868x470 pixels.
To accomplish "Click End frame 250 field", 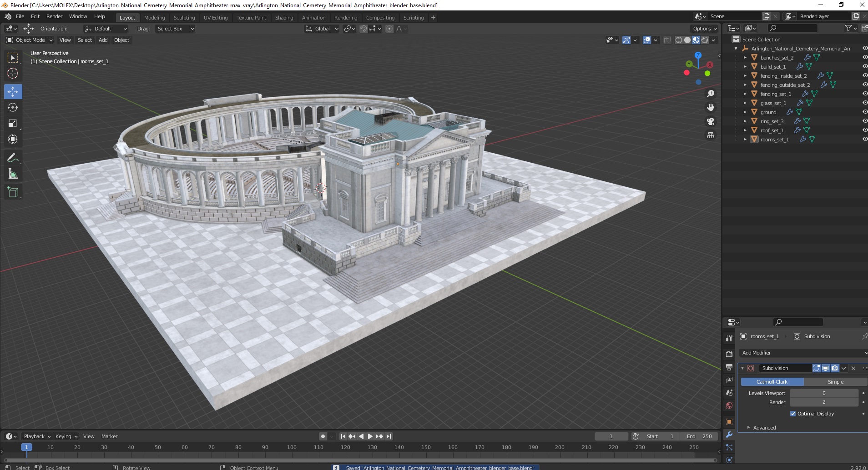I will coord(700,436).
